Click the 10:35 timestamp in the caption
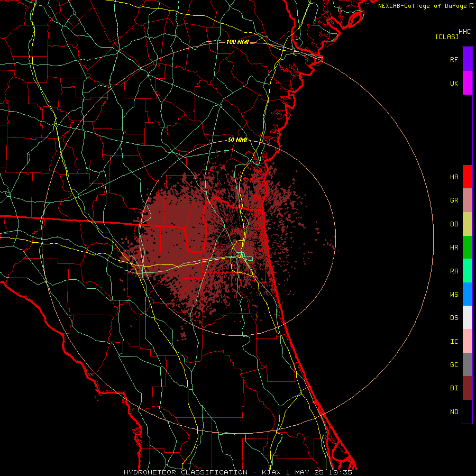476x476 pixels. click(x=342, y=472)
